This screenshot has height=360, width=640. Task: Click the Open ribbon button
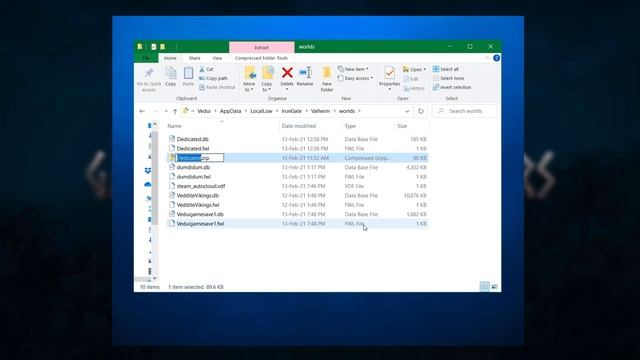click(414, 69)
